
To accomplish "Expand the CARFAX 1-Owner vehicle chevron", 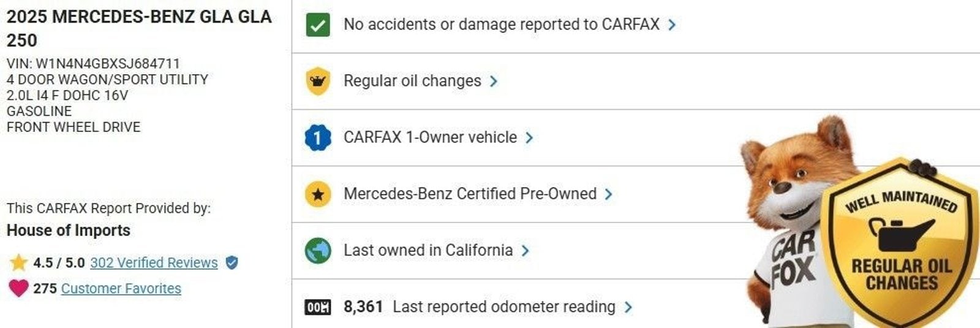I will [529, 138].
